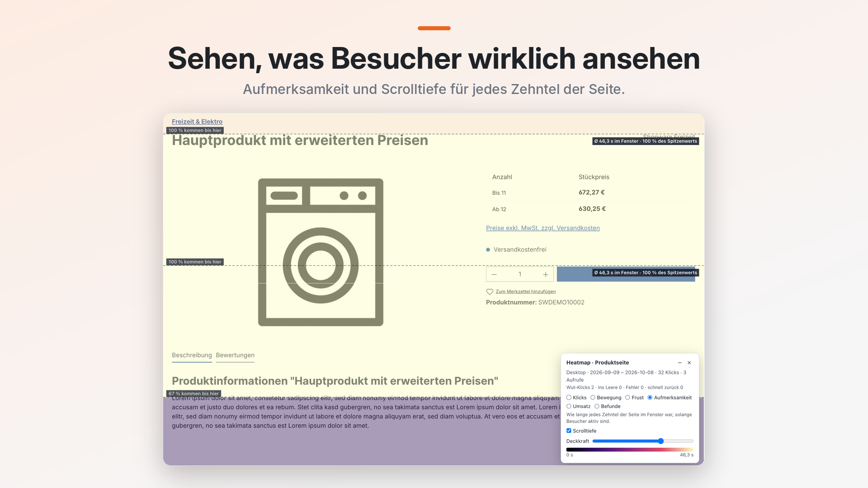Click Zum Merkzettel hinzufügen link
The image size is (868, 488).
526,292
